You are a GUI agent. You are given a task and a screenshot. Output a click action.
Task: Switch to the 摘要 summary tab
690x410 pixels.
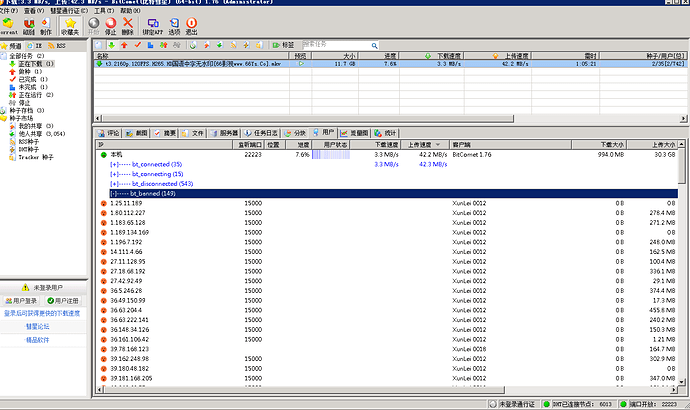(165, 133)
